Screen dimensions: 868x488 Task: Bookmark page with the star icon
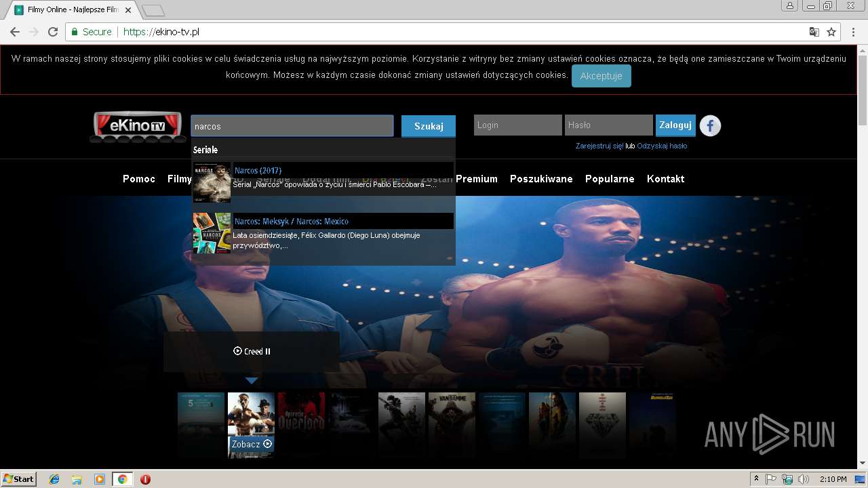pyautogui.click(x=831, y=32)
